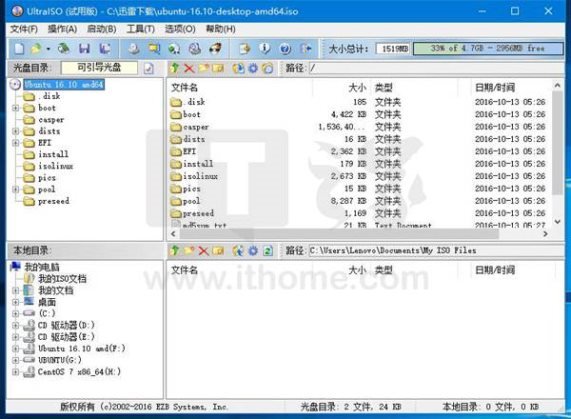
Task: Click the Open file folder toolbar icon
Action: pyautogui.click(x=36, y=48)
